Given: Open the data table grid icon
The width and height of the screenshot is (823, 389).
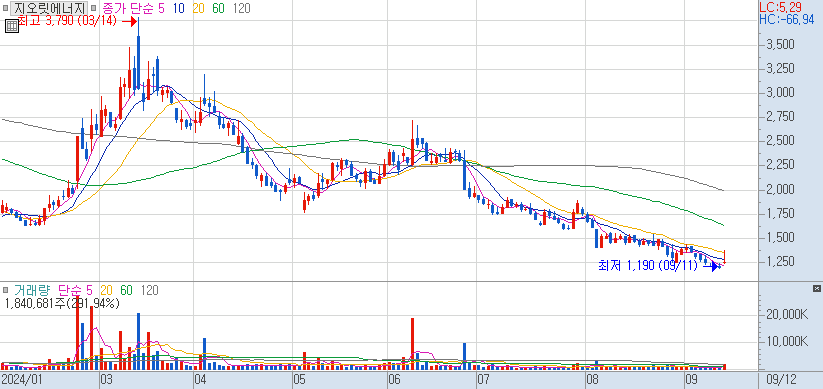Looking at the screenshot, I should (12, 26).
